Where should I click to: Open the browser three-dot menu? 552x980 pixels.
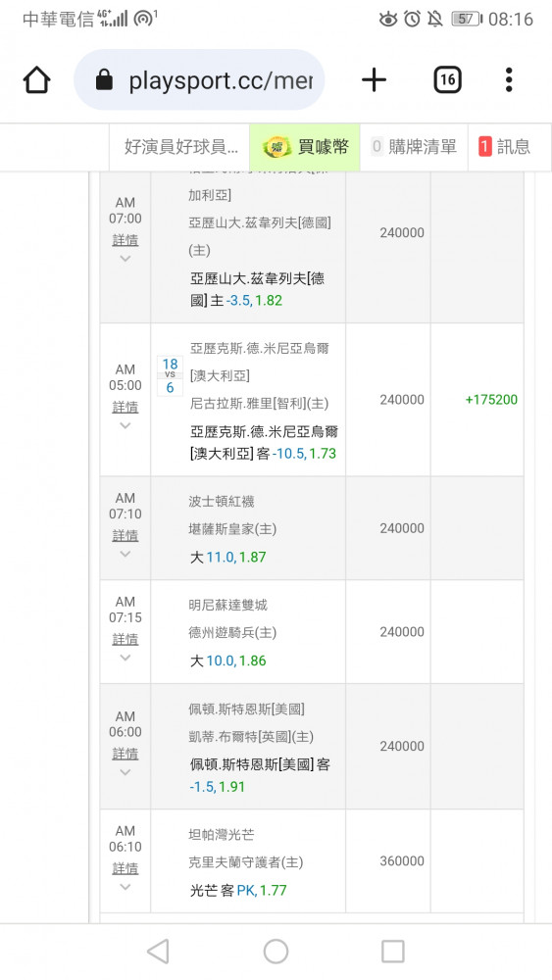pyautogui.click(x=509, y=80)
